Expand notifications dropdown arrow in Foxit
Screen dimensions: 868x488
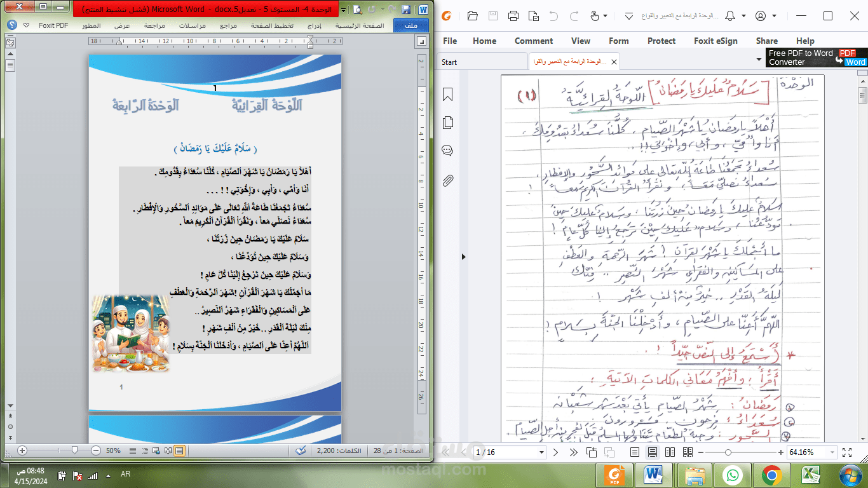click(x=743, y=17)
